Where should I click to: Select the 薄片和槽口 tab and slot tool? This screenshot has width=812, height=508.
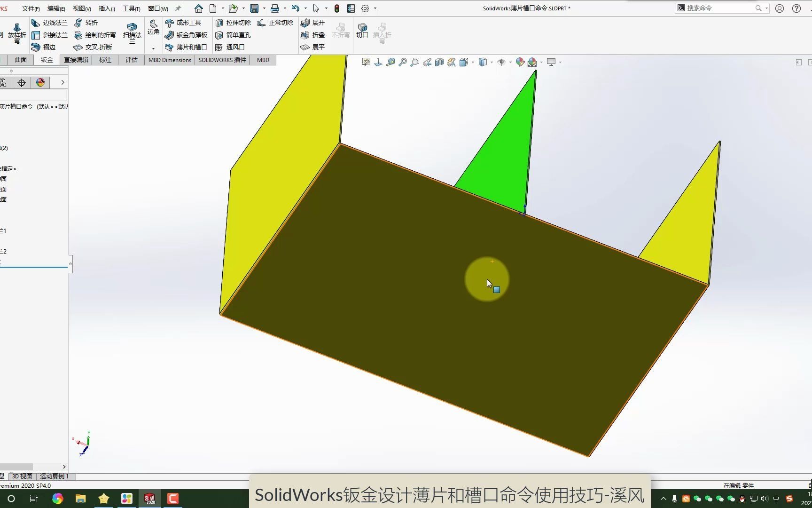[186, 47]
